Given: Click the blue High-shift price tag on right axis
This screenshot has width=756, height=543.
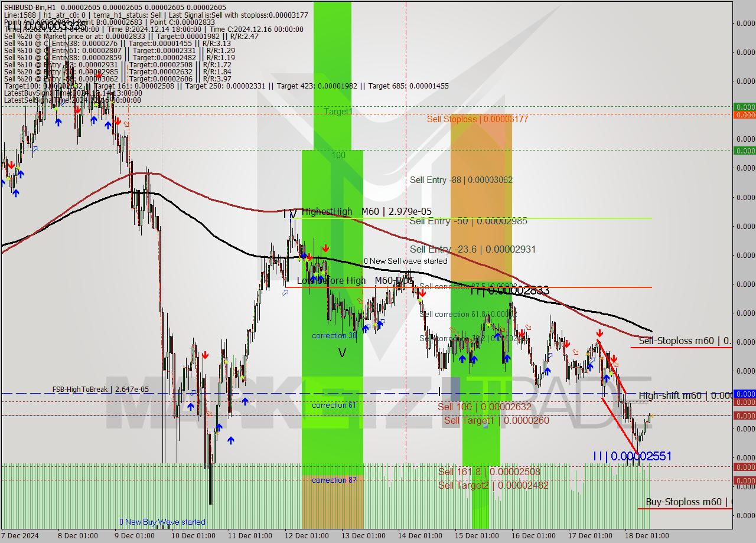Looking at the screenshot, I should point(744,394).
